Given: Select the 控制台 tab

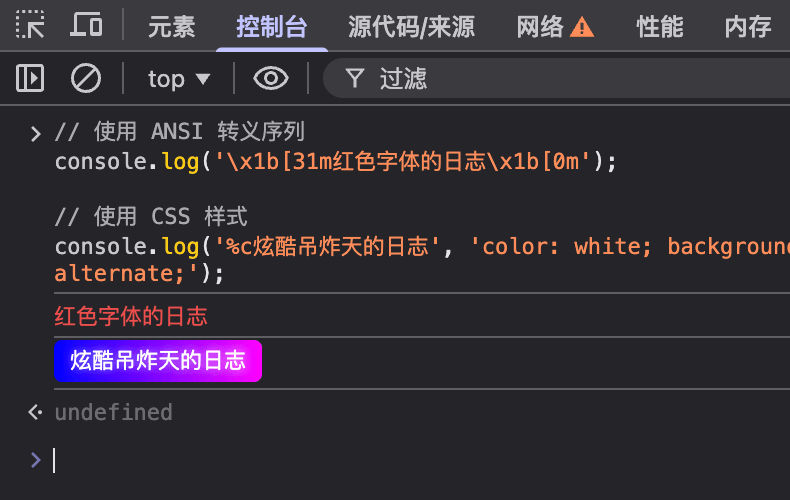Looking at the screenshot, I should 271,26.
